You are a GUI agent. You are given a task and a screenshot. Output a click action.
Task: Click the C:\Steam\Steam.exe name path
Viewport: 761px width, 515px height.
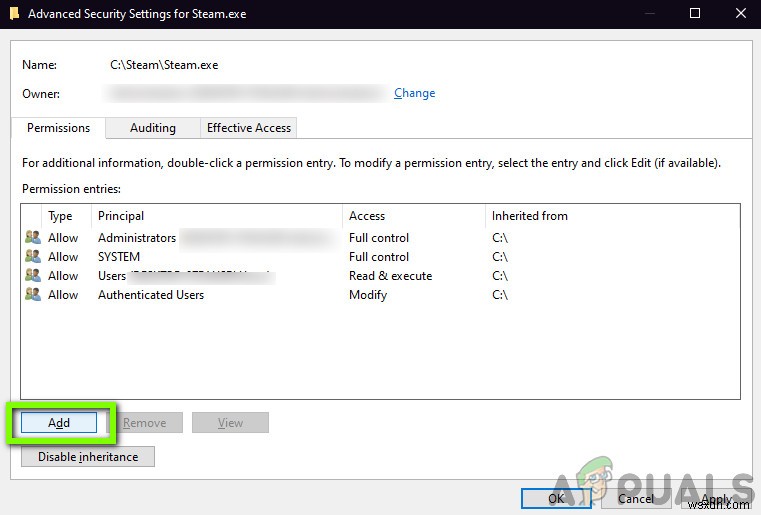point(164,65)
